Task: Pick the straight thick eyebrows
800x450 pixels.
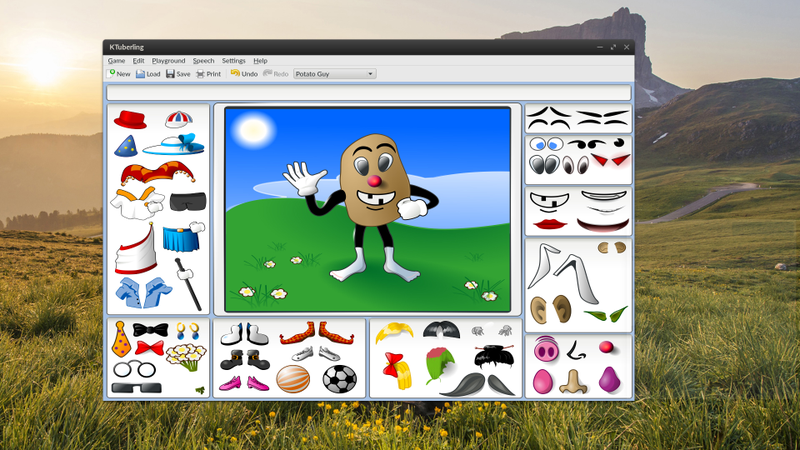Action: coord(604,118)
